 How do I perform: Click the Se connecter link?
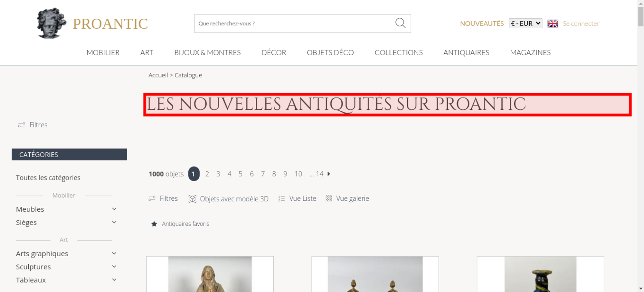point(581,23)
